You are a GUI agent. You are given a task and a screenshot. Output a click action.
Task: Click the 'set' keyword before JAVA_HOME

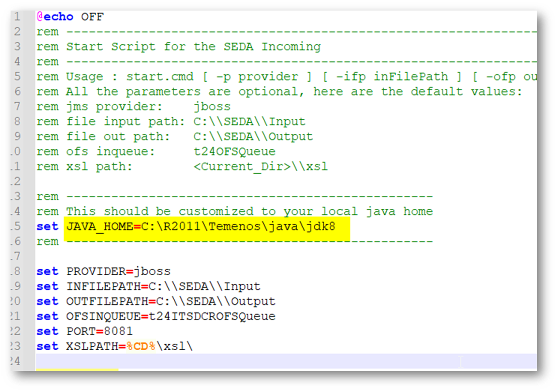pyautogui.click(x=47, y=226)
